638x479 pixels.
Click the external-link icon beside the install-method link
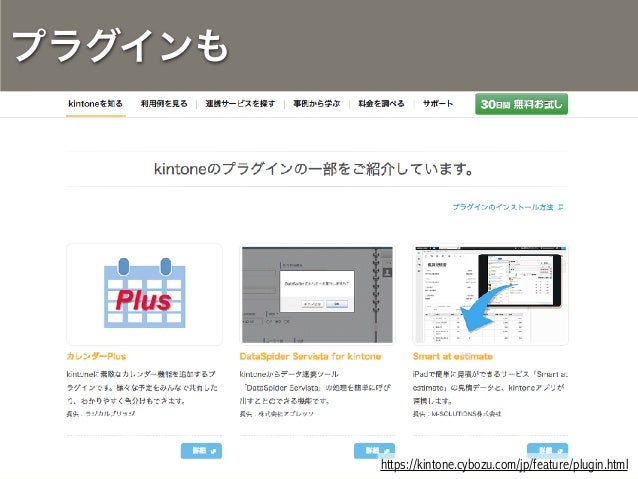pos(560,207)
